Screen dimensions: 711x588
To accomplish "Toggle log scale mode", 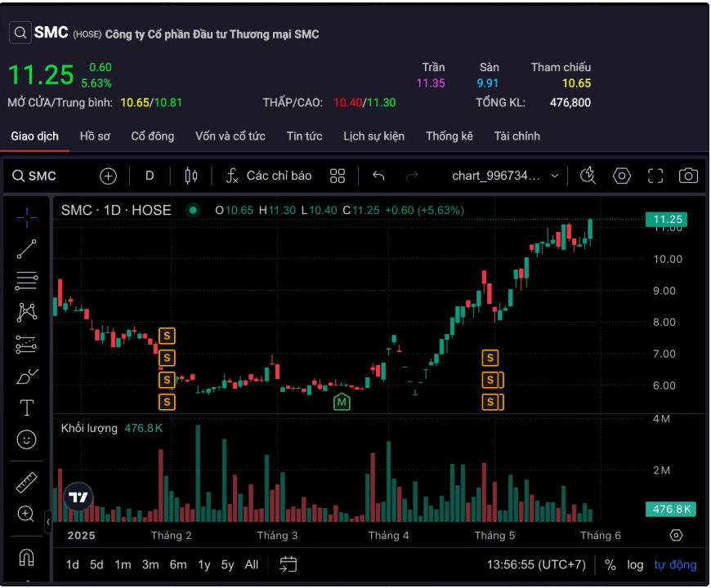I will tap(635, 565).
